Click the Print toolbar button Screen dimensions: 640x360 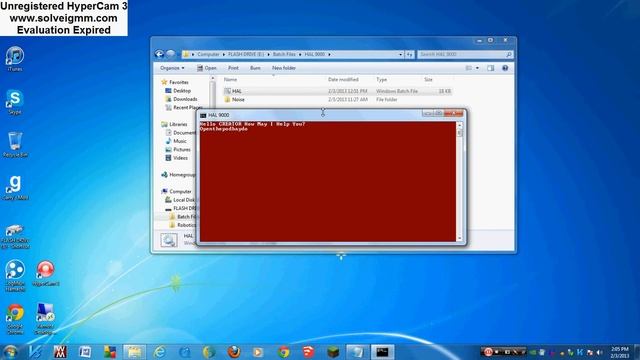coord(233,68)
